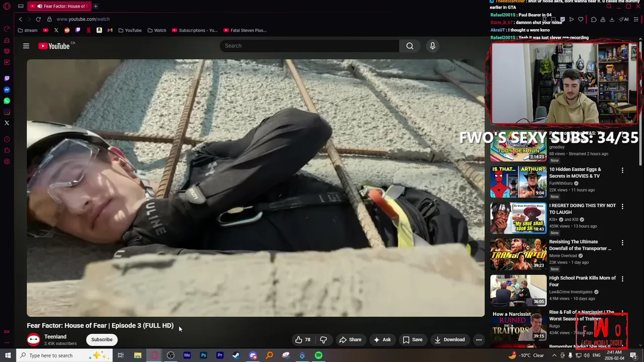Open High School Prank Kills Mom title
Image resolution: width=644 pixels, height=362 pixels.
583,281
